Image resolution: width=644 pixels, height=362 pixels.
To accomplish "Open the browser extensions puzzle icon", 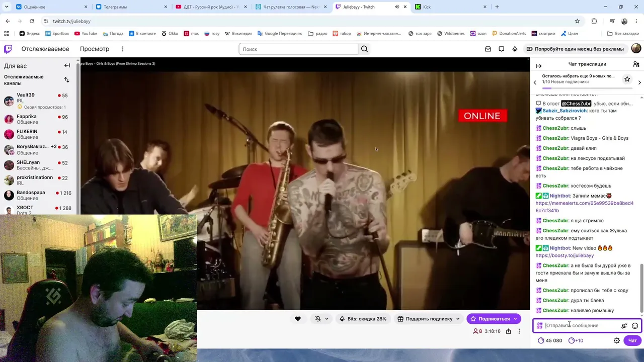I will tap(594, 21).
